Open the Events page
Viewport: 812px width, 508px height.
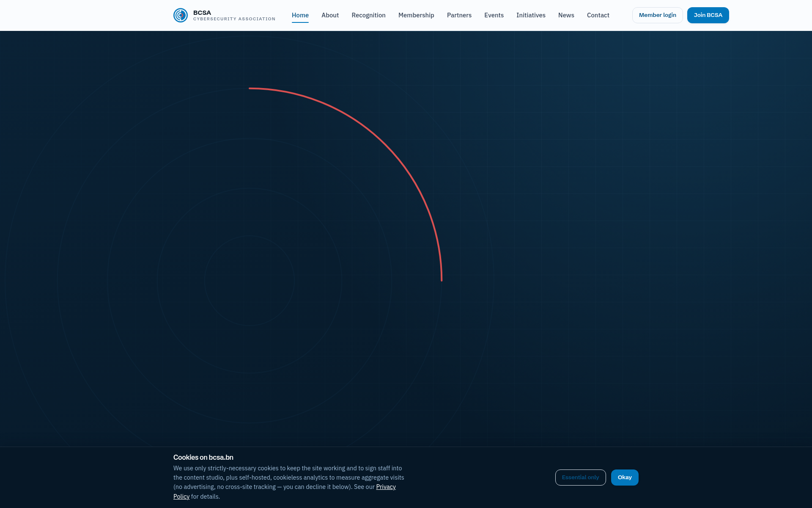point(494,15)
